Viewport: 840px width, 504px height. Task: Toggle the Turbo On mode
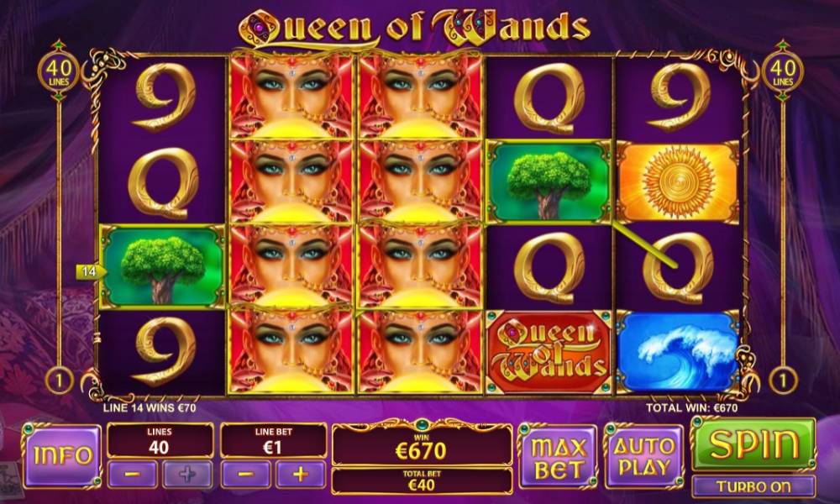[753, 486]
